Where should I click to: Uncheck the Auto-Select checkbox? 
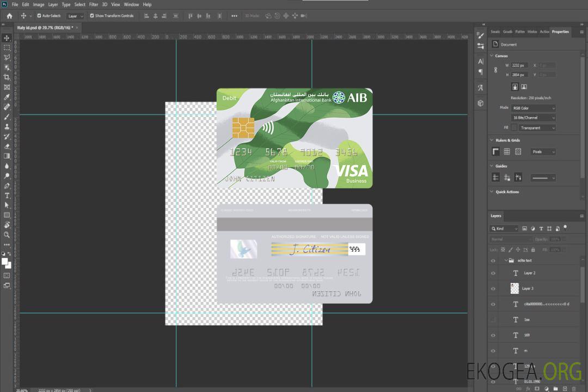coord(39,16)
